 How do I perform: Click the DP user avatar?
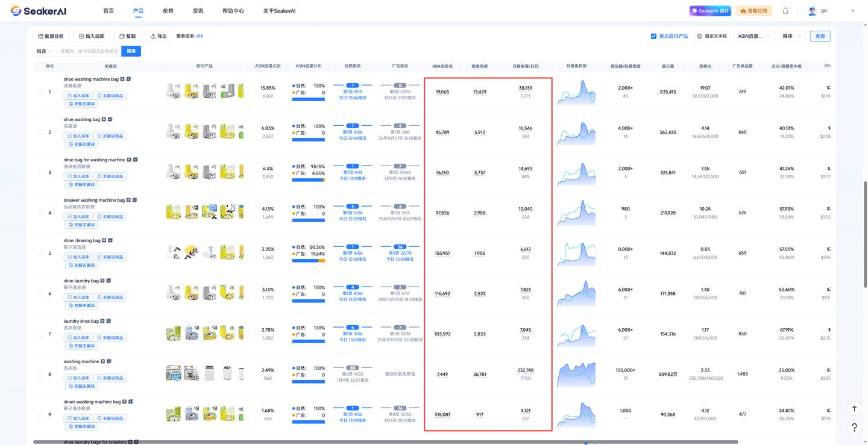click(x=813, y=11)
